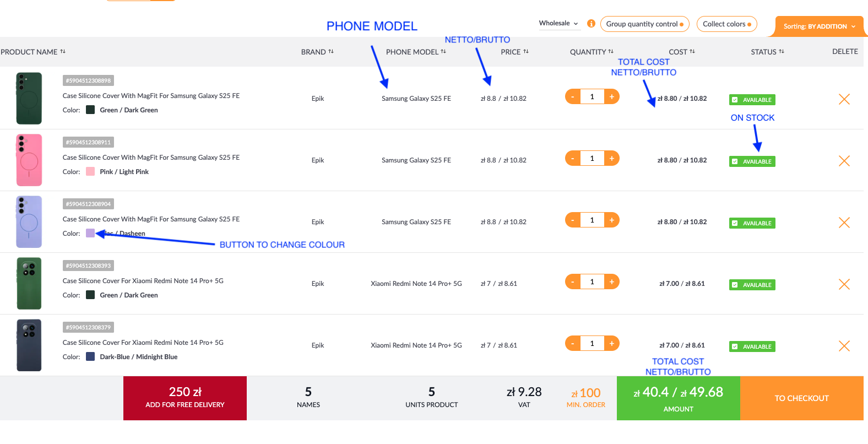This screenshot has width=868, height=444.
Task: Delete the Dark-Blue Xiaomi Redmi case row
Action: (x=844, y=346)
